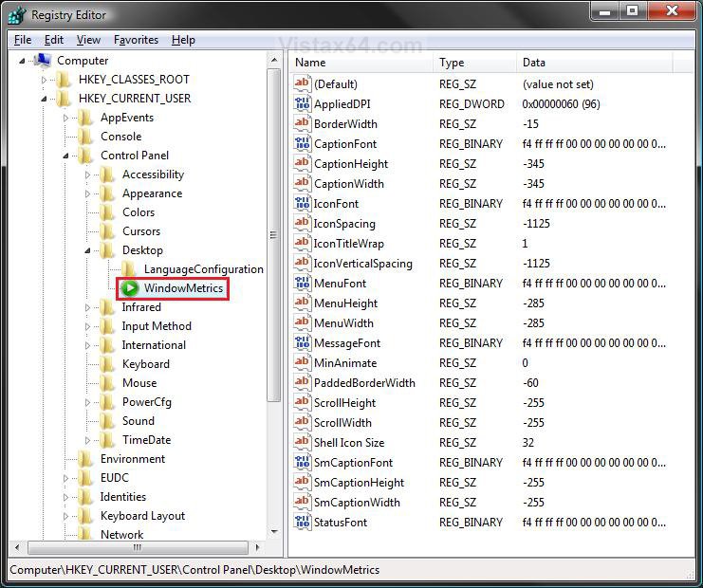This screenshot has height=588, width=703.
Task: Click the tree's horizontal scroll left arrow
Action: pos(17,547)
